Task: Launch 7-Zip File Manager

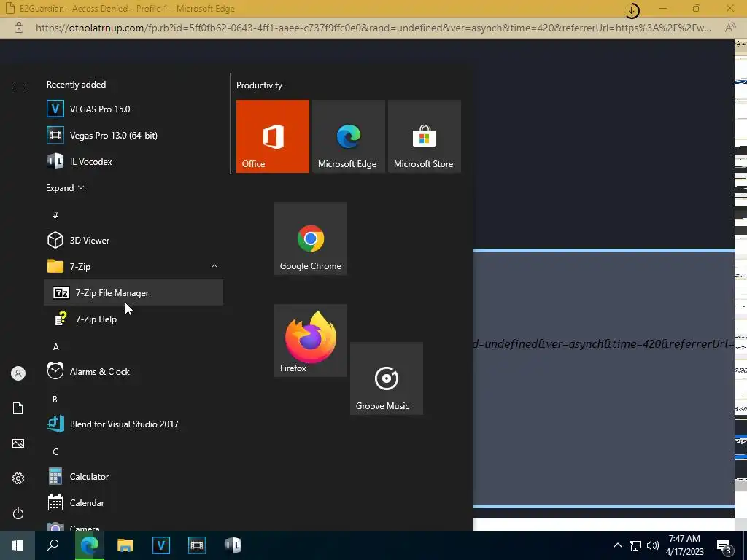Action: pyautogui.click(x=133, y=292)
